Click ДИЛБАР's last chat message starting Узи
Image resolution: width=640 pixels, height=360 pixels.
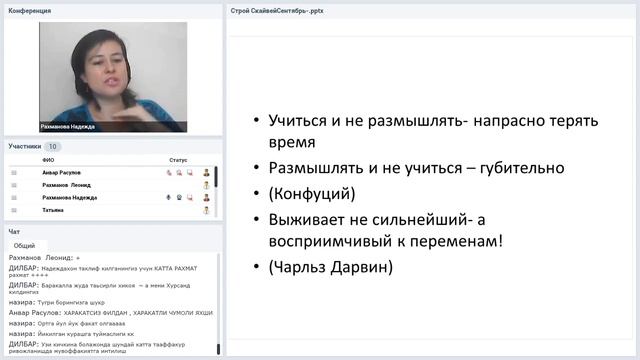click(x=97, y=347)
